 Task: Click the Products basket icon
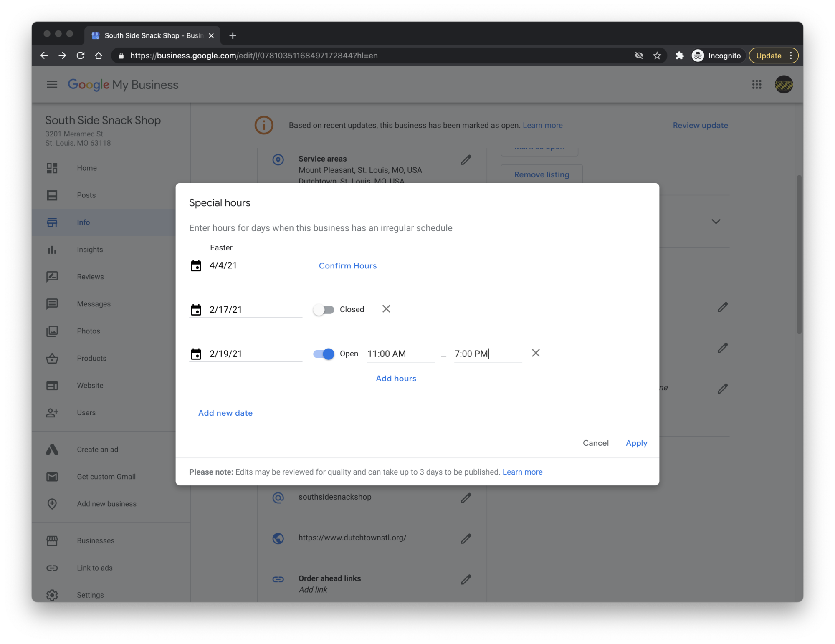pyautogui.click(x=52, y=359)
